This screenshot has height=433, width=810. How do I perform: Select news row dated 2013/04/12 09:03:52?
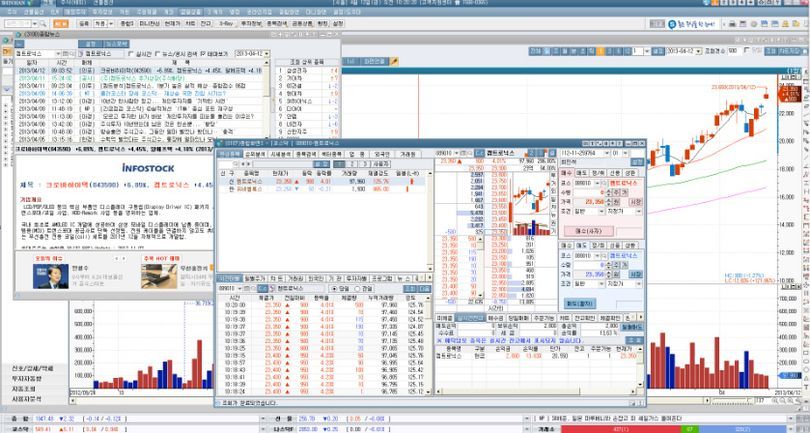click(139, 71)
